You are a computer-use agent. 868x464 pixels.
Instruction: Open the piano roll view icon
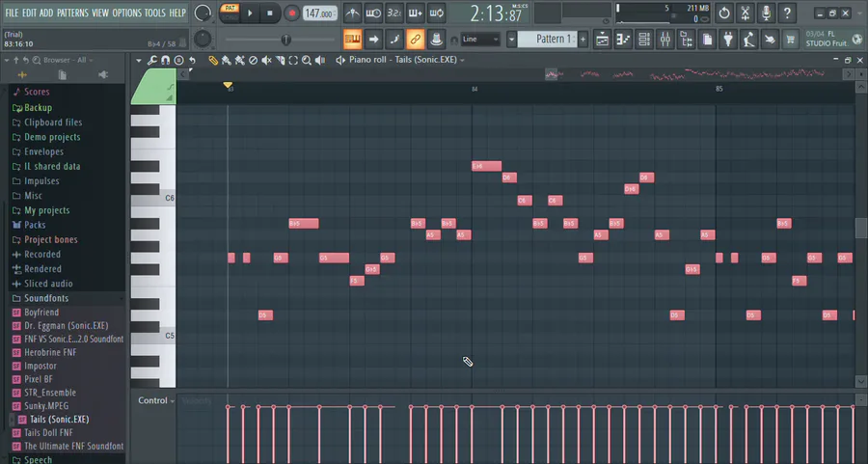coord(623,40)
